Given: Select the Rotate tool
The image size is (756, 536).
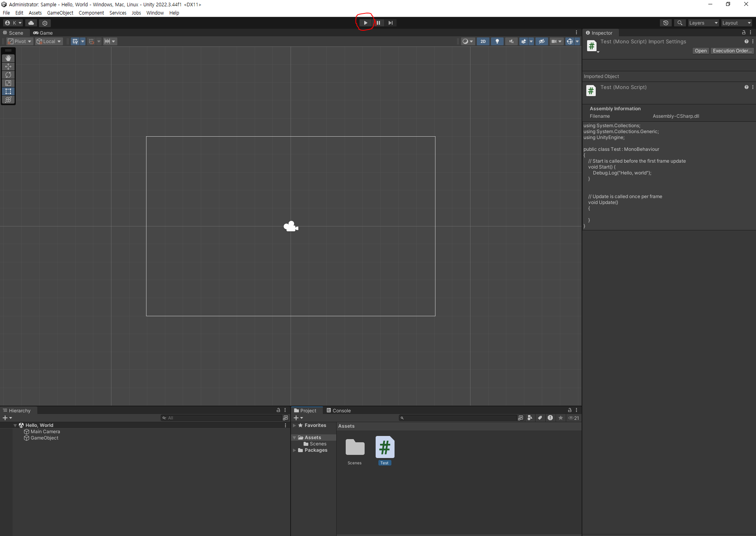Looking at the screenshot, I should [x=8, y=75].
